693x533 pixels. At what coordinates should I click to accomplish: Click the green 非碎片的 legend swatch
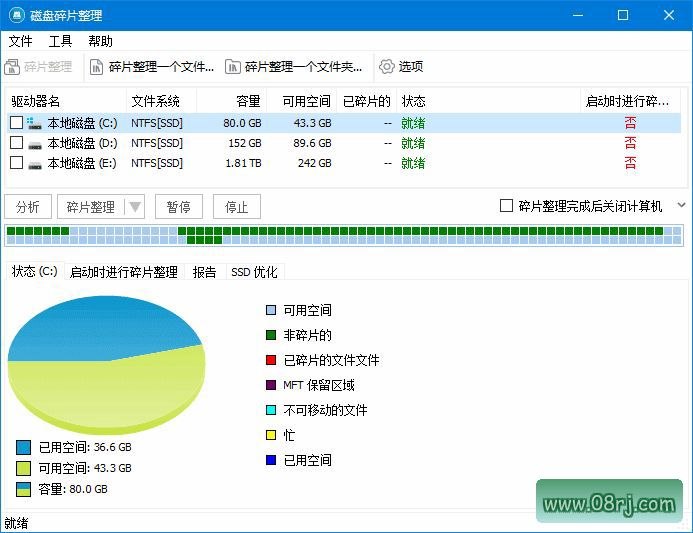pos(271,335)
